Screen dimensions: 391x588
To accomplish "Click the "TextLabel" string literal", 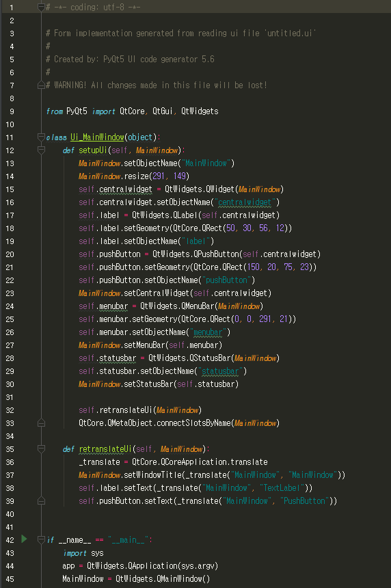I will tap(282, 488).
